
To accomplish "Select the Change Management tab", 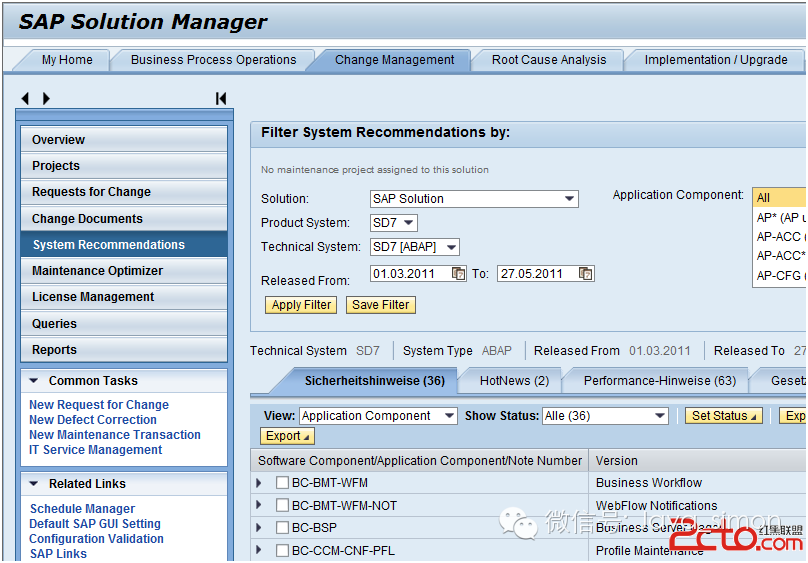I will click(x=394, y=60).
